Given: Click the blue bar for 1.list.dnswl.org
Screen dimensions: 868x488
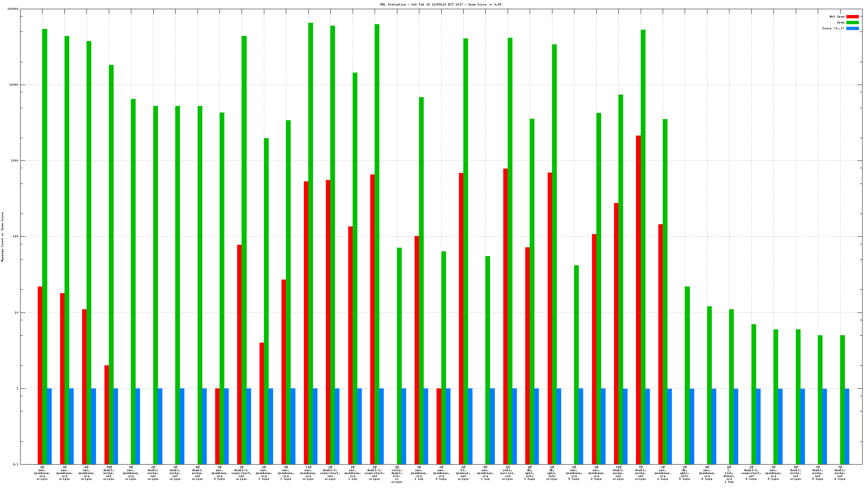Looking at the screenshot, I should point(736,426).
